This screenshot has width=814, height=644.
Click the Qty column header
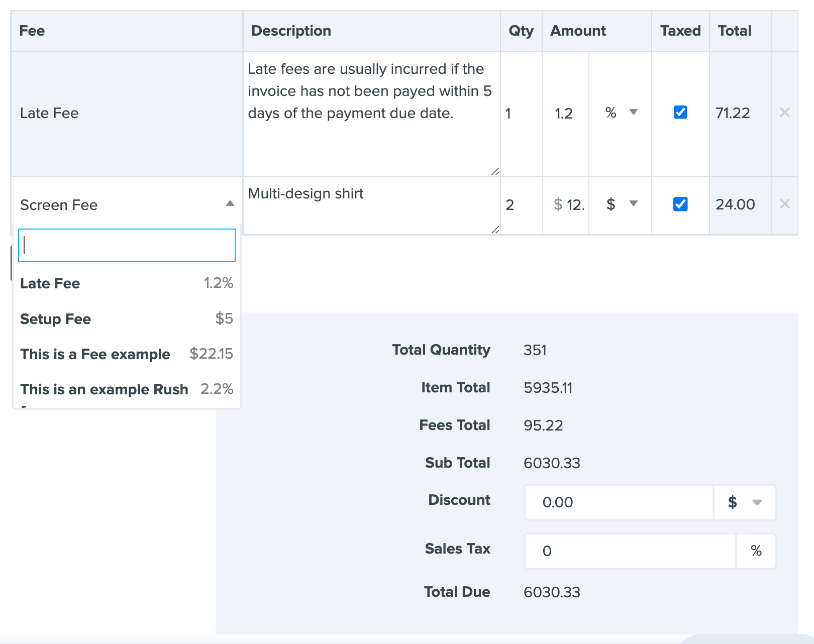pos(521,31)
